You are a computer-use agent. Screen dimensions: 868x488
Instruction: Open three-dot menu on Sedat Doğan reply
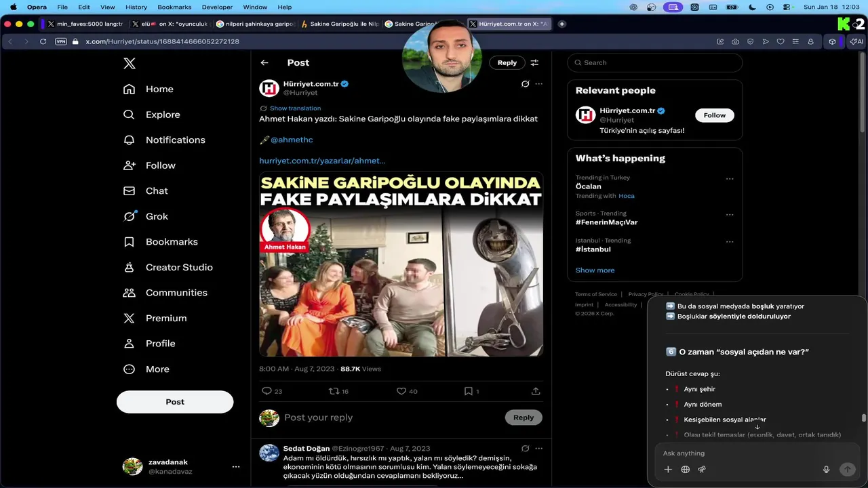tap(539, 448)
